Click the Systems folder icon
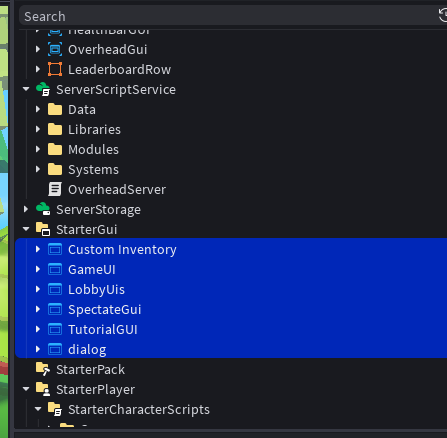The width and height of the screenshot is (447, 438). (x=55, y=169)
